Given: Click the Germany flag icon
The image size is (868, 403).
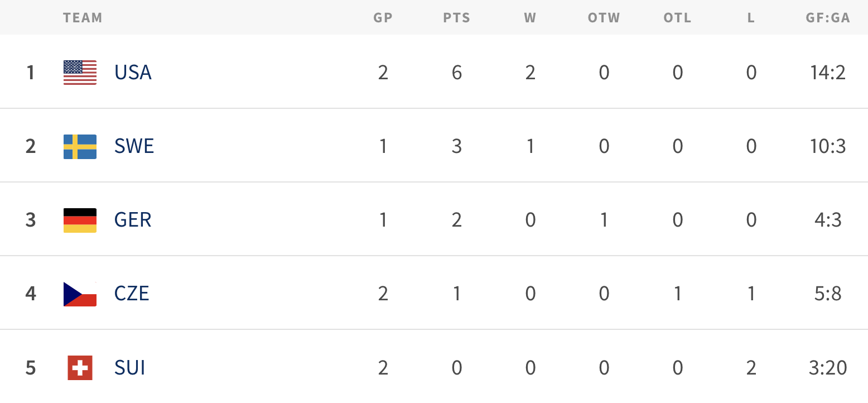Looking at the screenshot, I should [80, 220].
